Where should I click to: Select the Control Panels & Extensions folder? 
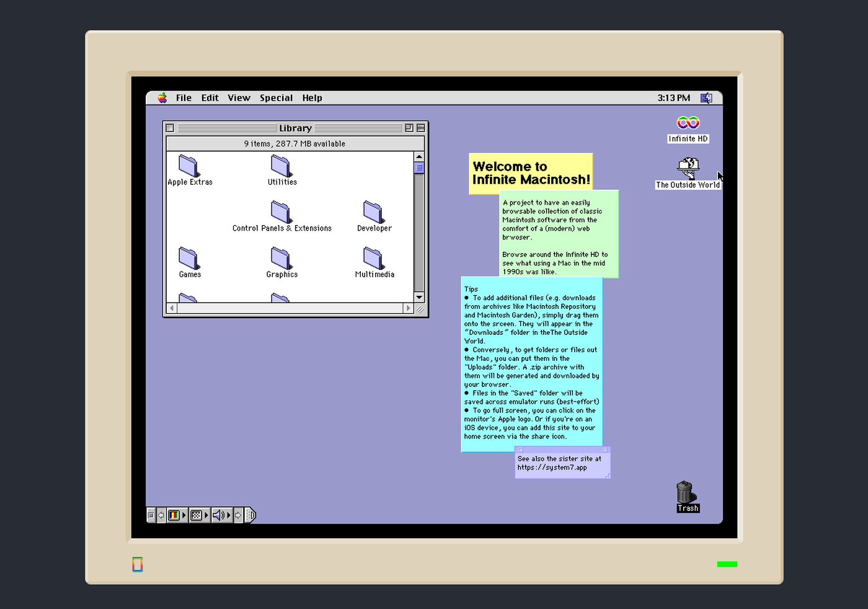point(282,216)
